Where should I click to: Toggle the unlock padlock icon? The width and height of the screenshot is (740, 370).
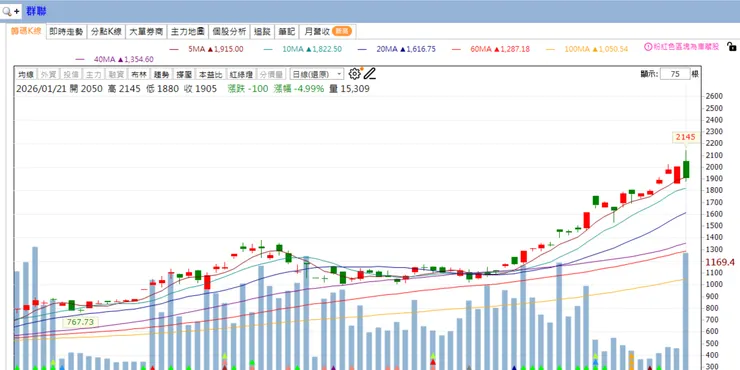pyautogui.click(x=731, y=47)
